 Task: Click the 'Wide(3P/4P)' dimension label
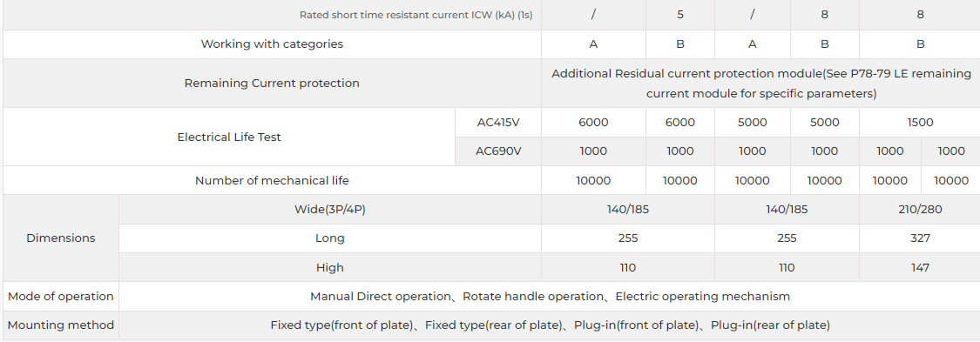pos(330,209)
